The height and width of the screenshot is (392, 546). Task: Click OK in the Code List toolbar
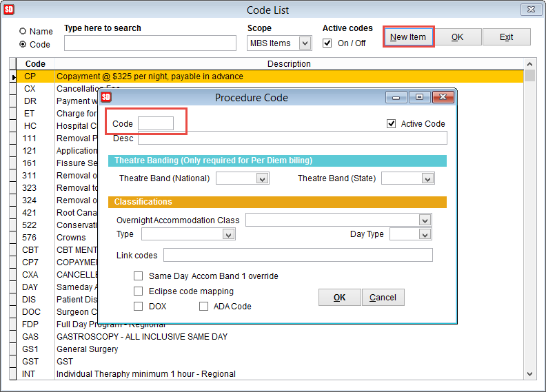point(457,37)
